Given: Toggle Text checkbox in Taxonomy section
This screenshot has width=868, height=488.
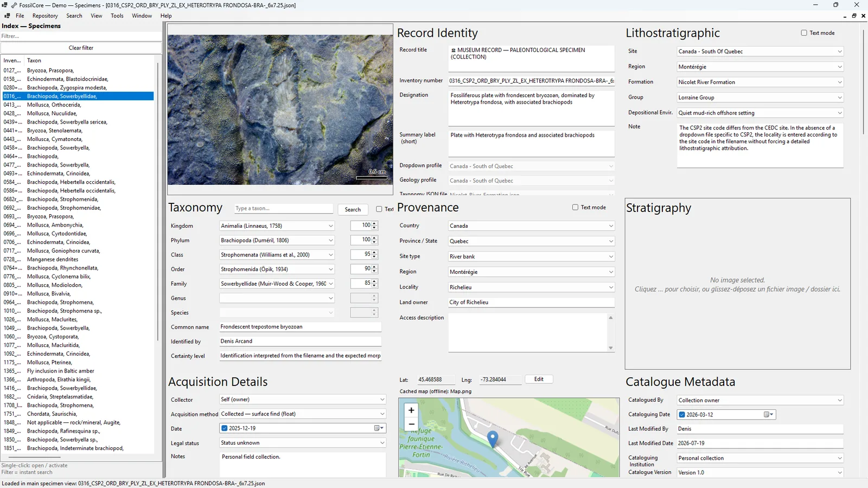Looking at the screenshot, I should [379, 209].
